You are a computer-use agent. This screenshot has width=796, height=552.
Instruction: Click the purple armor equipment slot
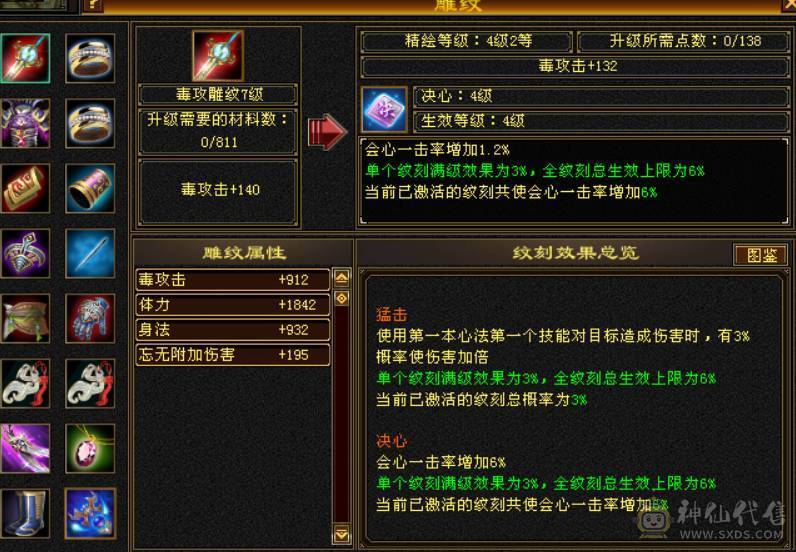pyautogui.click(x=25, y=123)
